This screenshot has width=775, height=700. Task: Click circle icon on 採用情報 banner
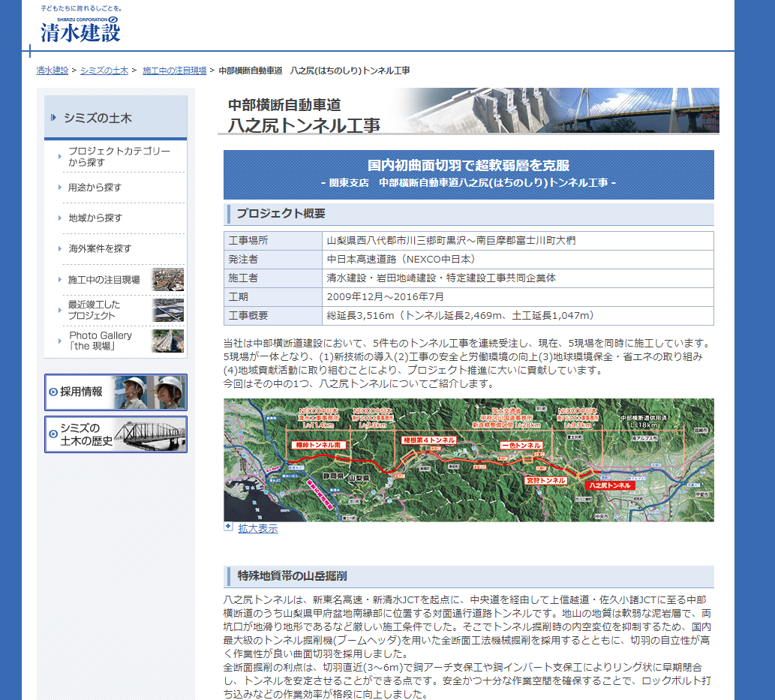pyautogui.click(x=53, y=392)
